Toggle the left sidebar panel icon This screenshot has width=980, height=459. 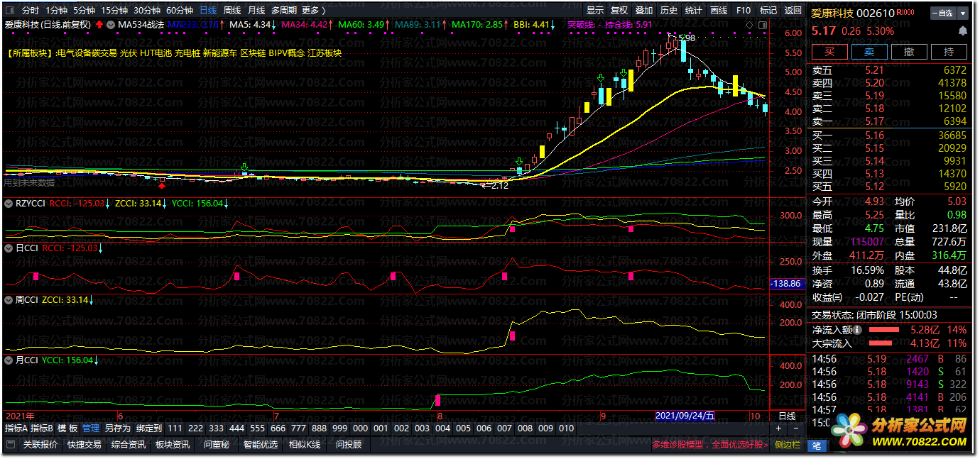[x=9, y=11]
